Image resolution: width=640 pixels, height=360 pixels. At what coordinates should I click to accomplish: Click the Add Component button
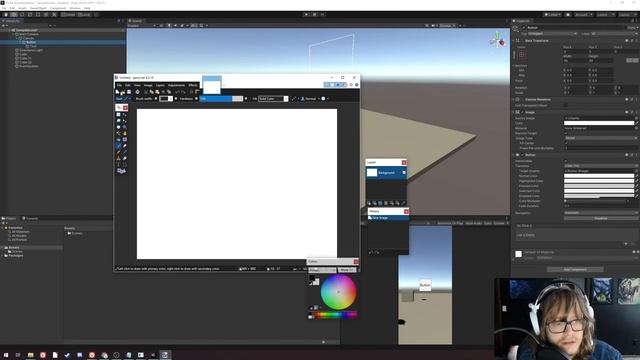(575, 269)
